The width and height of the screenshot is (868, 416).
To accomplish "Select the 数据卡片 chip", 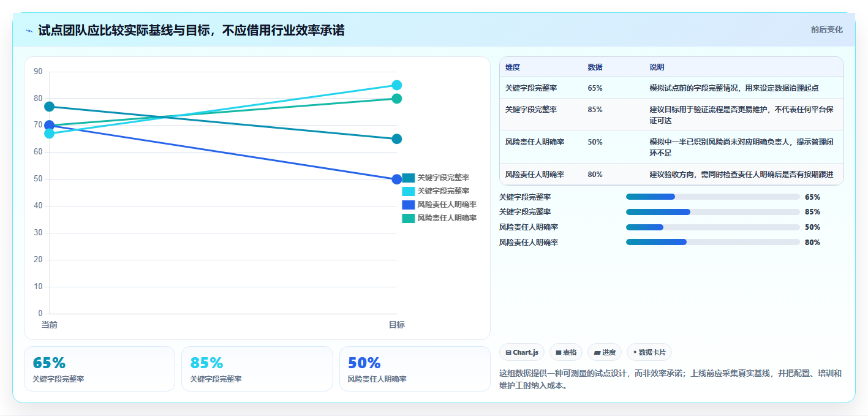I will [x=649, y=352].
